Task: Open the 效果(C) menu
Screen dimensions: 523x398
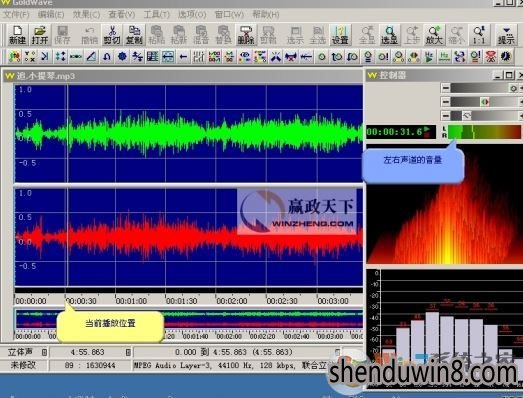Action: (86, 14)
